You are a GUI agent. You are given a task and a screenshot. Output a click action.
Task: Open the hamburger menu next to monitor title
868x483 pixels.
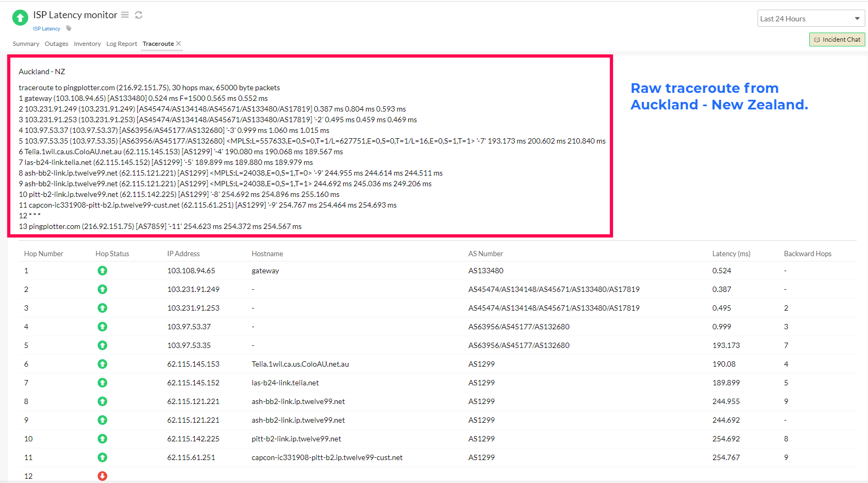125,15
